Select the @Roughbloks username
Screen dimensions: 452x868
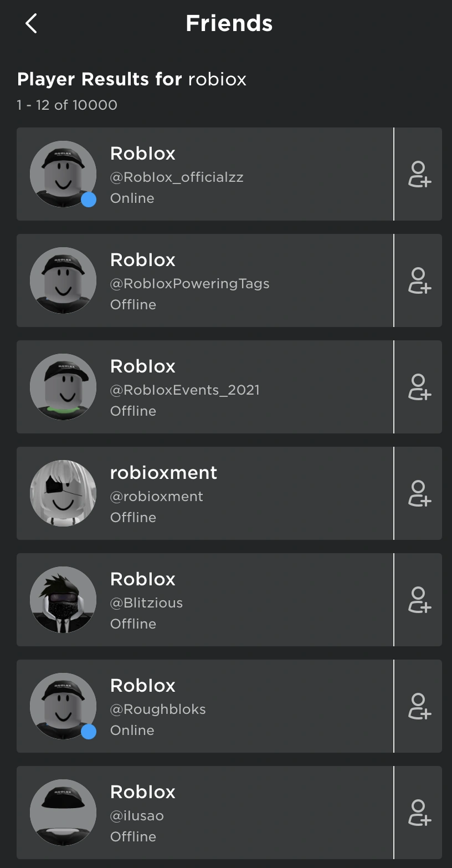158,709
